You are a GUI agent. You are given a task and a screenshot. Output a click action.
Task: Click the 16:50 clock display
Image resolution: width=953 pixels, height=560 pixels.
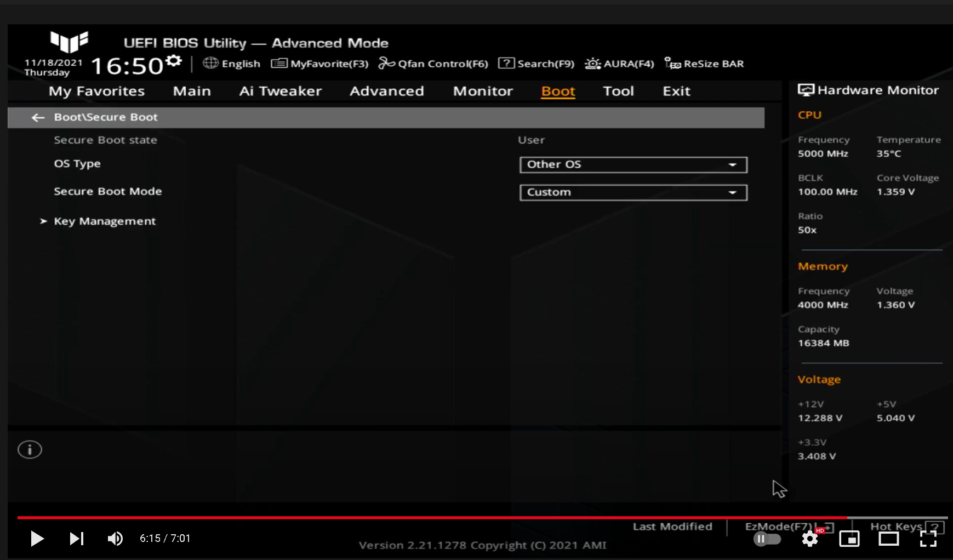click(127, 66)
